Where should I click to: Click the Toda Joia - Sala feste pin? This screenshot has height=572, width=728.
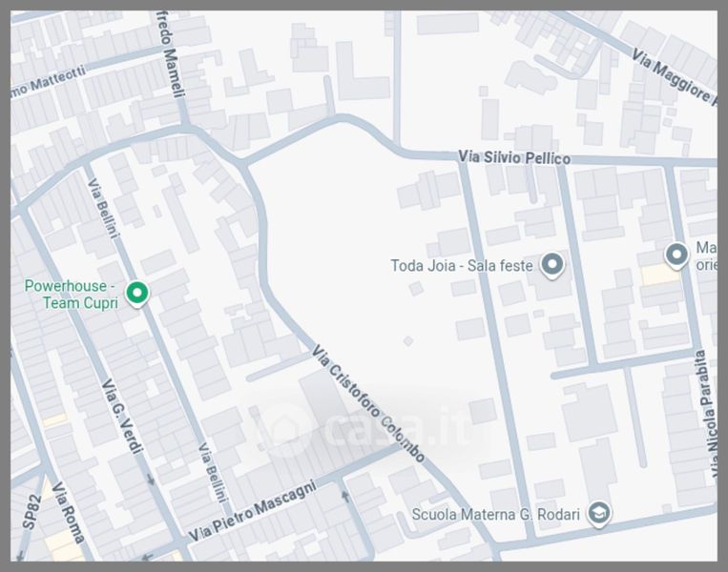click(551, 265)
